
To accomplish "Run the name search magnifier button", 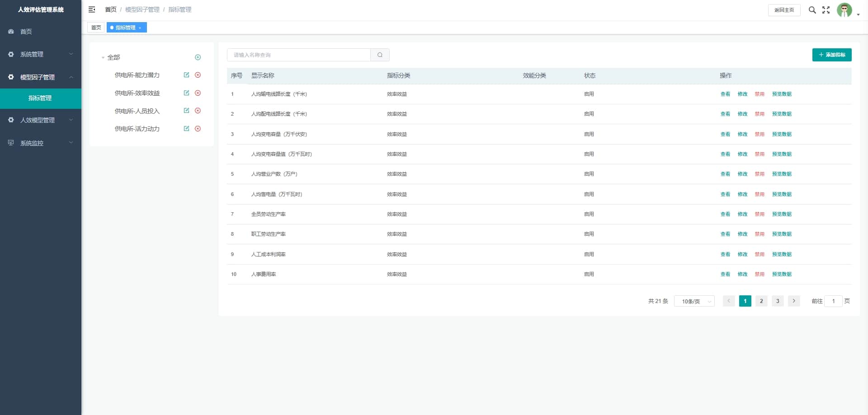I will click(380, 55).
